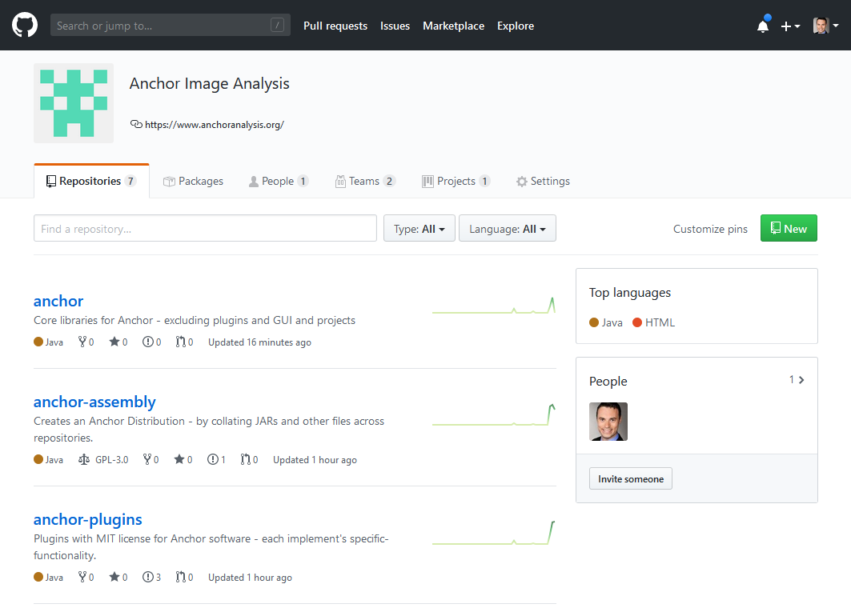The width and height of the screenshot is (851, 616).
Task: Open Explore in header
Action: (516, 26)
